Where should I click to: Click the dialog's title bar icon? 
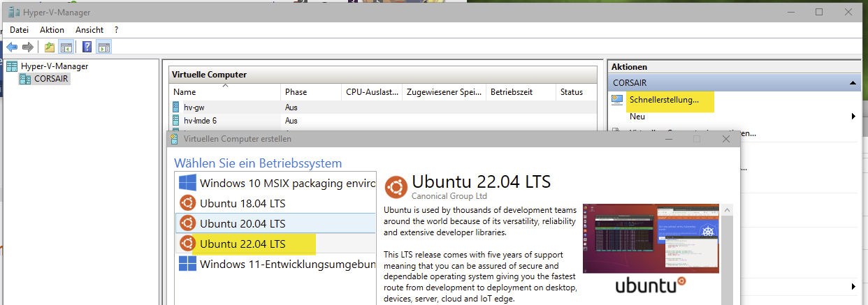pyautogui.click(x=175, y=138)
